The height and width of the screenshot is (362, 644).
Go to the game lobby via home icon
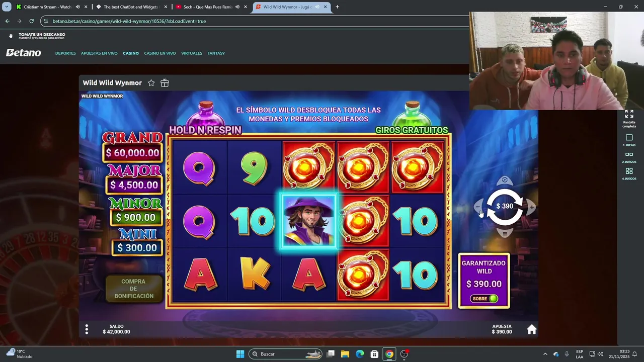(x=532, y=330)
